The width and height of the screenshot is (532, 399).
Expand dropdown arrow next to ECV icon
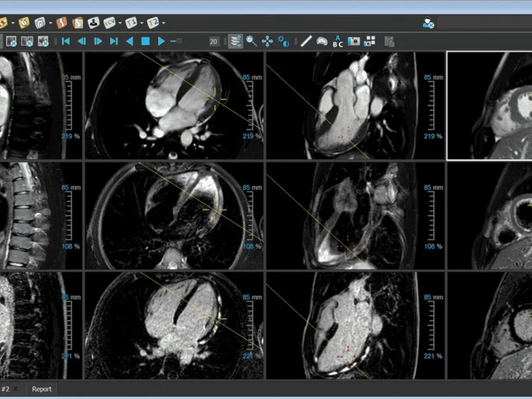pyautogui.click(x=120, y=23)
